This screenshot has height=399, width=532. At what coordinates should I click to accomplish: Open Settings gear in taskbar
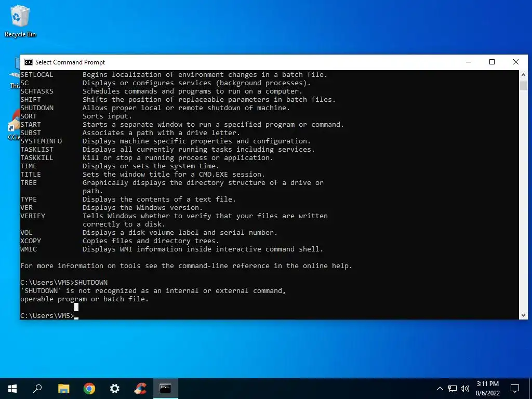point(115,389)
